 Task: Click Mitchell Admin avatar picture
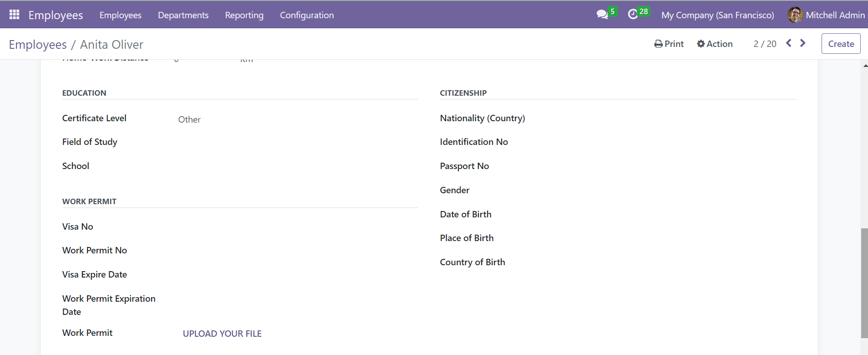pyautogui.click(x=795, y=15)
